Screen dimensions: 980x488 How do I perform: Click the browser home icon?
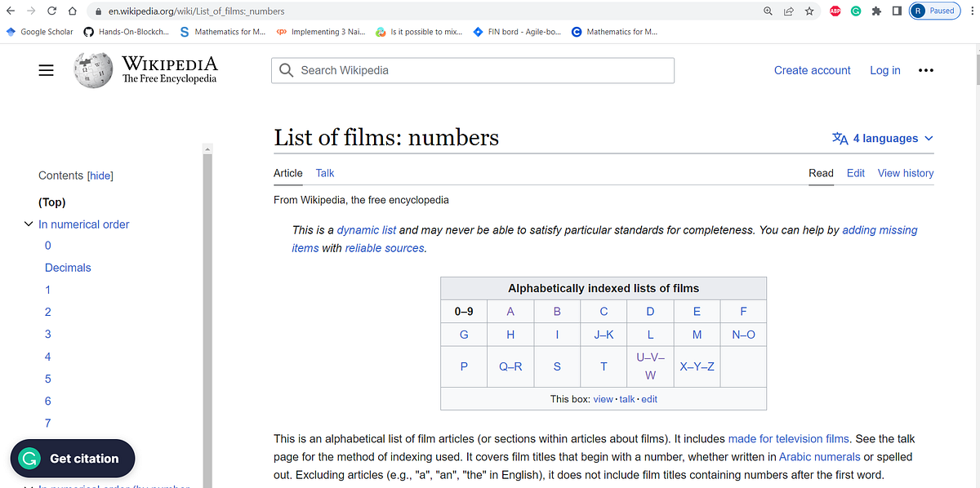[72, 11]
